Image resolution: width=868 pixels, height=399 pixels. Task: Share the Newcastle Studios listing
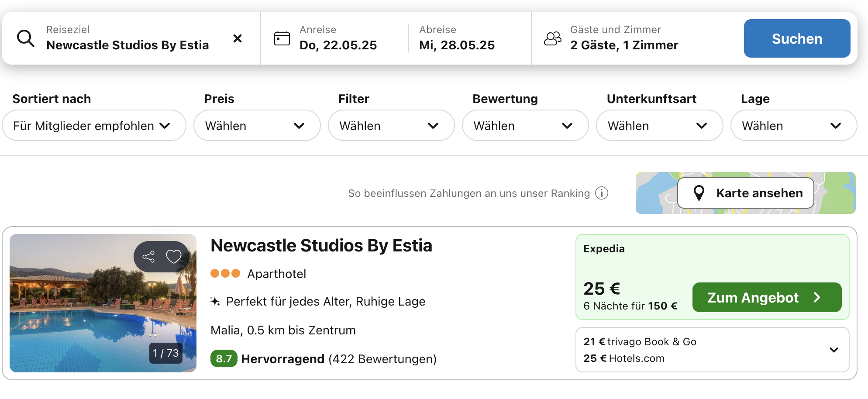(148, 257)
